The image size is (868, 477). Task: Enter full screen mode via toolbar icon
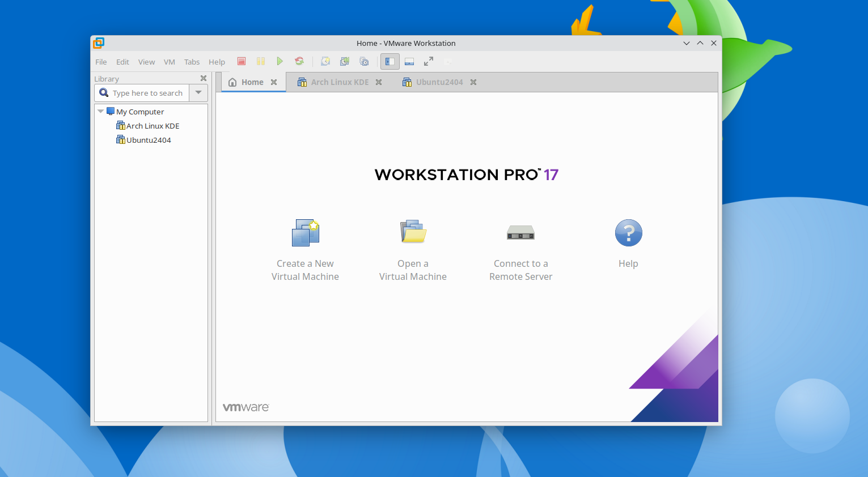(429, 61)
